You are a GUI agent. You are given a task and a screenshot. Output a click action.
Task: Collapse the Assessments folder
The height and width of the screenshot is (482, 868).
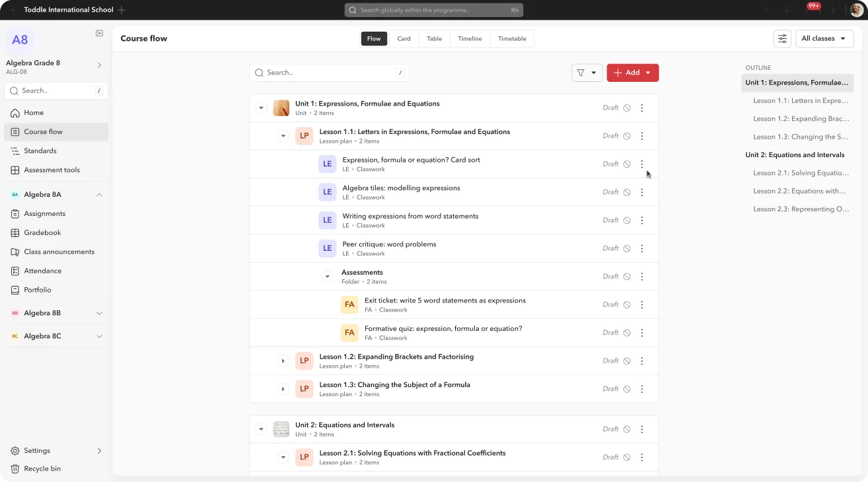pos(327,277)
